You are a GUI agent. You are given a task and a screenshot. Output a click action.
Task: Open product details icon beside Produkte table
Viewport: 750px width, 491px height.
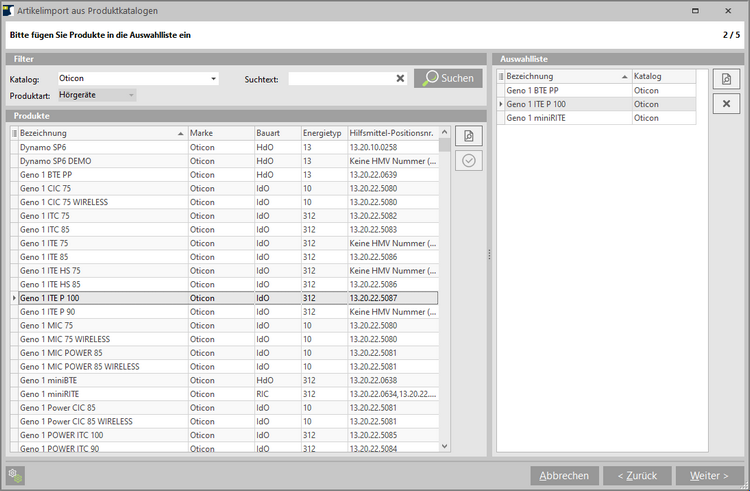coord(468,136)
